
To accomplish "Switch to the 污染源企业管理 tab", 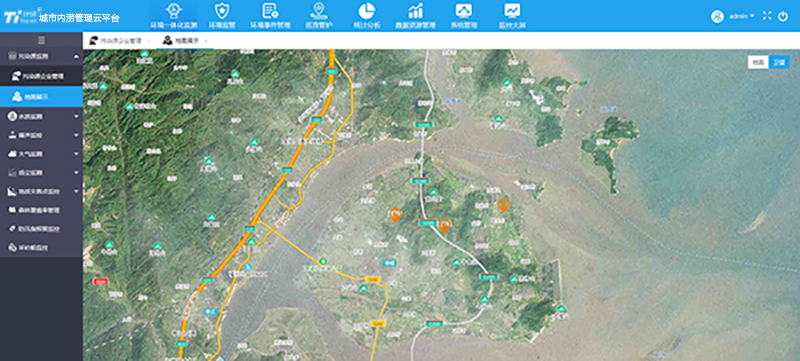I will (119, 40).
